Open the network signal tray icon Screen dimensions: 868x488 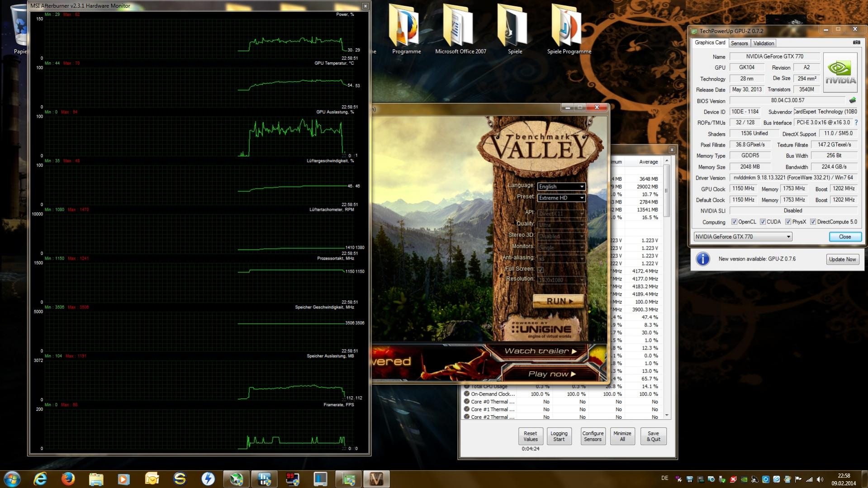pyautogui.click(x=809, y=479)
